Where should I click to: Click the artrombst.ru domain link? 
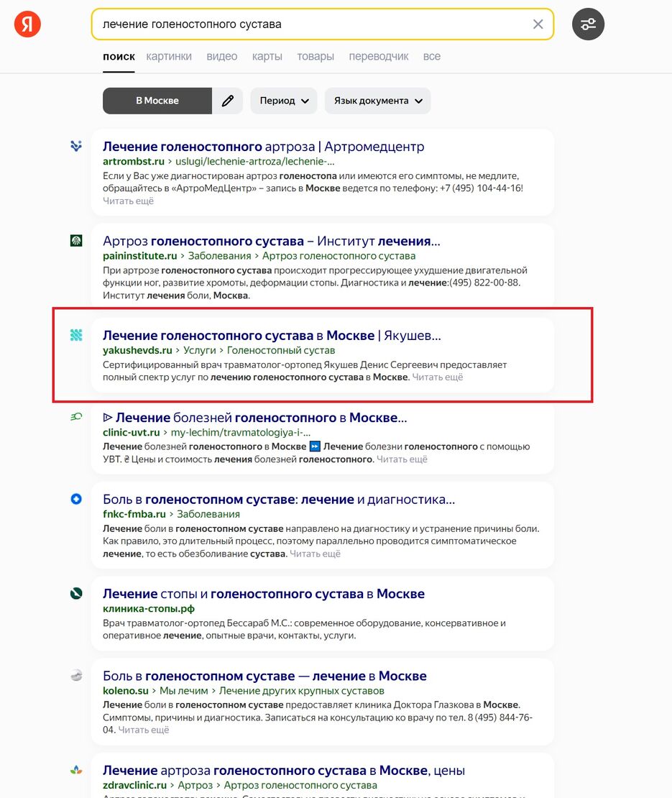pos(133,161)
